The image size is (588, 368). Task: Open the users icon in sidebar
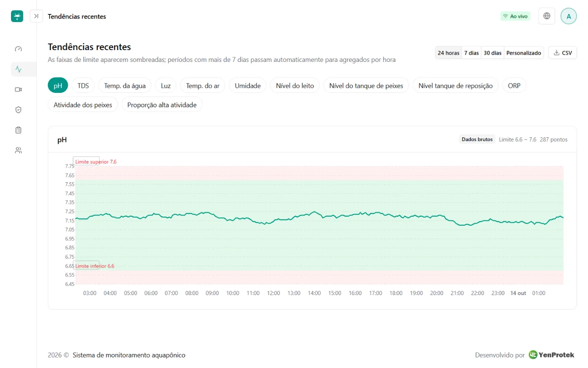tap(18, 150)
